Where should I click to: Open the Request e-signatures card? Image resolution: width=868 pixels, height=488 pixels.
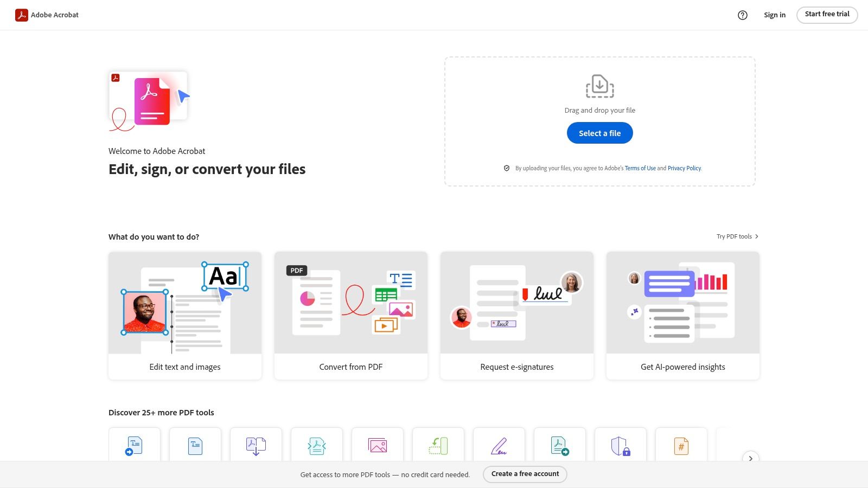click(x=517, y=316)
